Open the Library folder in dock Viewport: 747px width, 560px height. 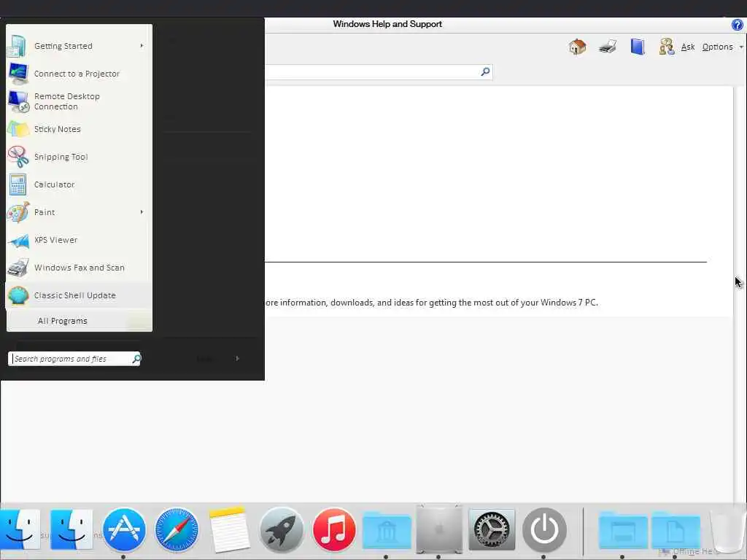click(387, 531)
